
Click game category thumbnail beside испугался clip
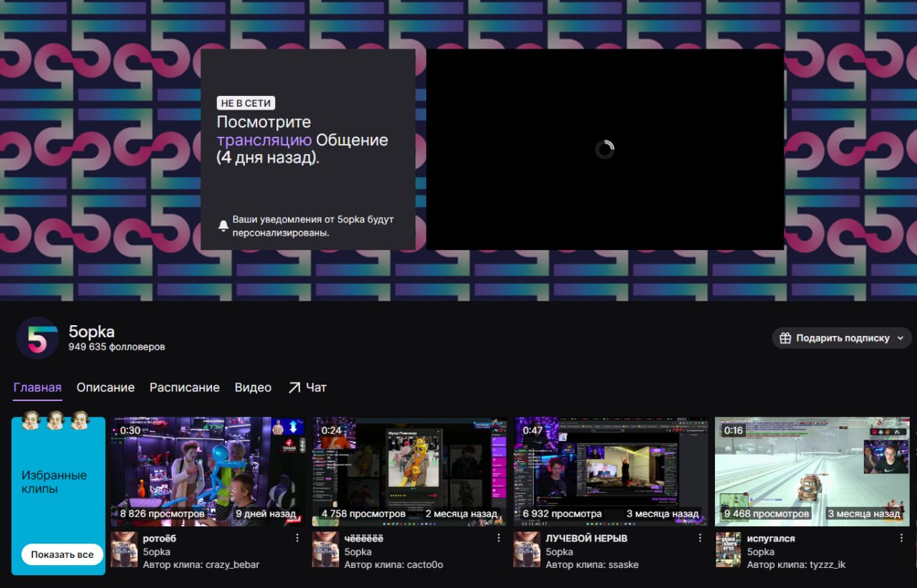point(729,550)
